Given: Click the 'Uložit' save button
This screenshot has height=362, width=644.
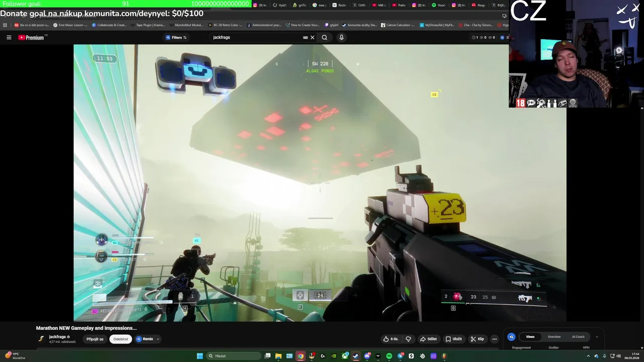Looking at the screenshot, I should click(454, 339).
